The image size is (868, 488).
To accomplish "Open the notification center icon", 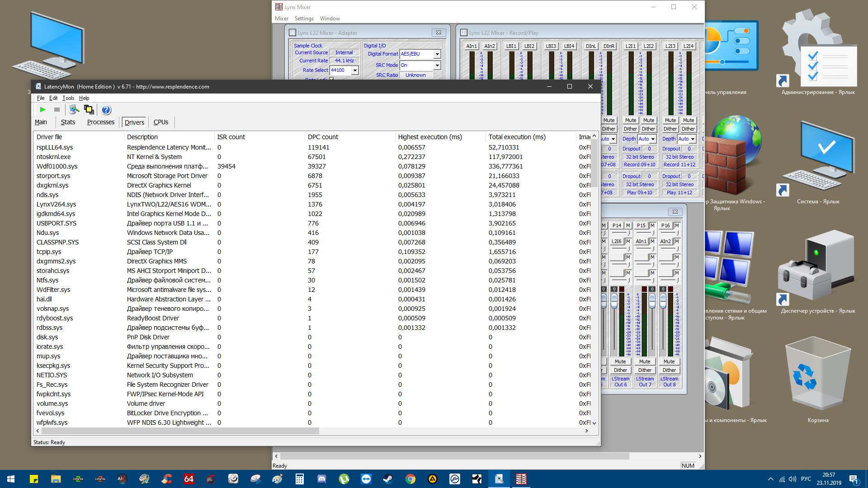I will (x=854, y=479).
